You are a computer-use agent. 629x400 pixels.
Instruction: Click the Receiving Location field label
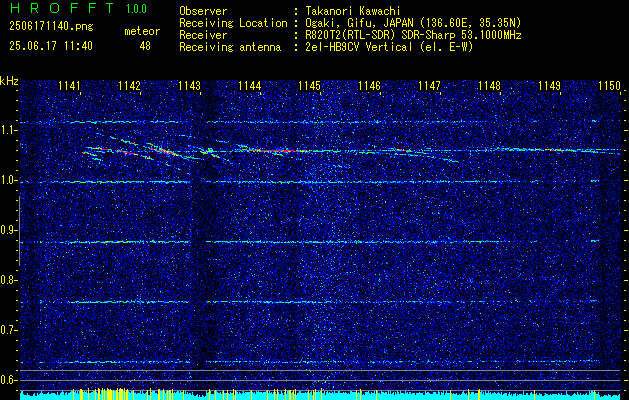(x=233, y=23)
